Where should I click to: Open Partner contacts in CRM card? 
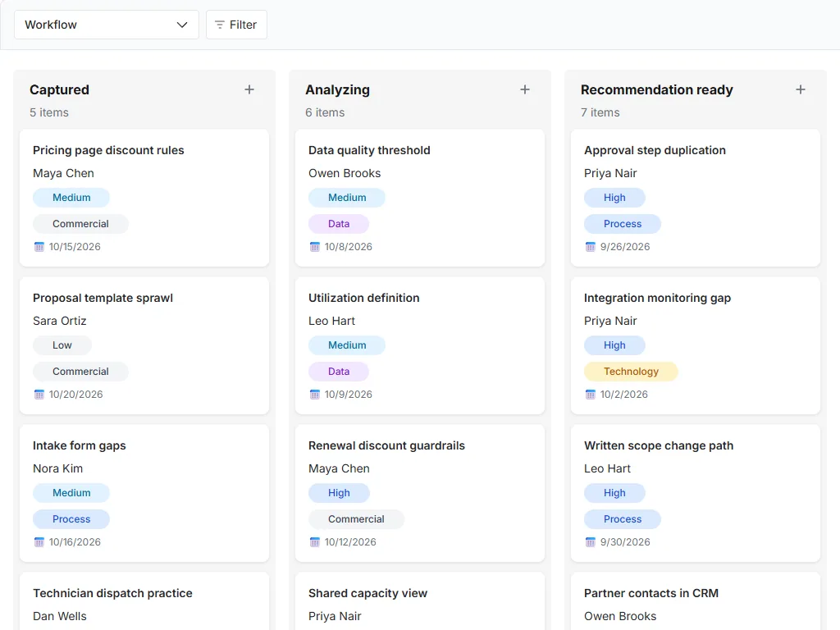click(x=696, y=601)
